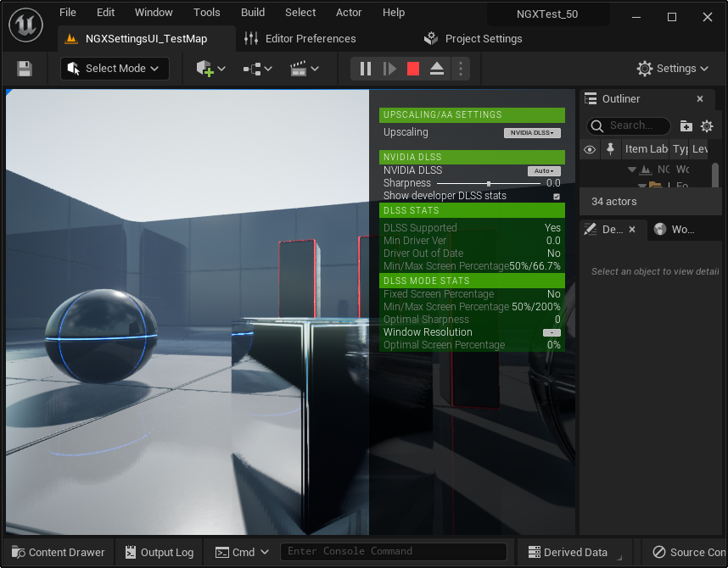The height and width of the screenshot is (568, 728).
Task: Switch to Project Settings tab
Action: 473,39
